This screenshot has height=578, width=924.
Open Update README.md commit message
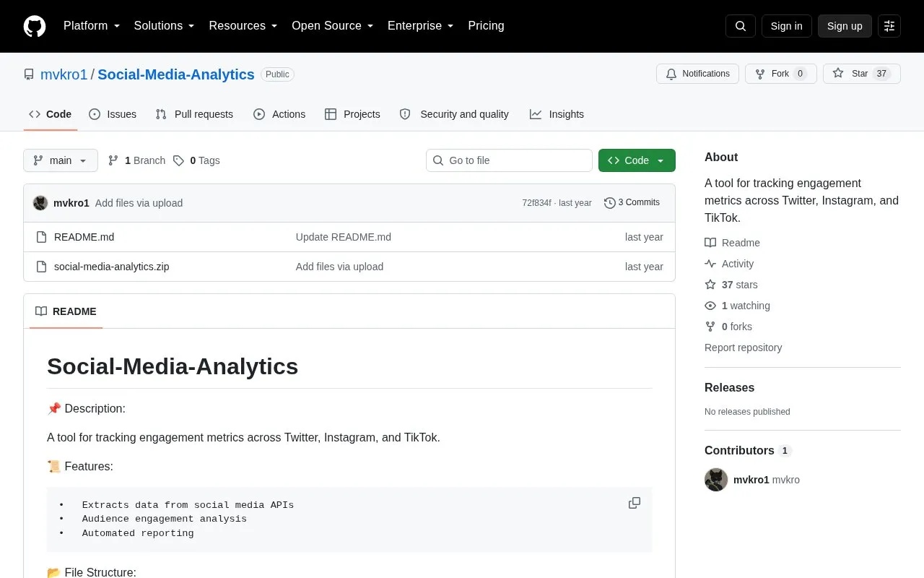pyautogui.click(x=344, y=237)
